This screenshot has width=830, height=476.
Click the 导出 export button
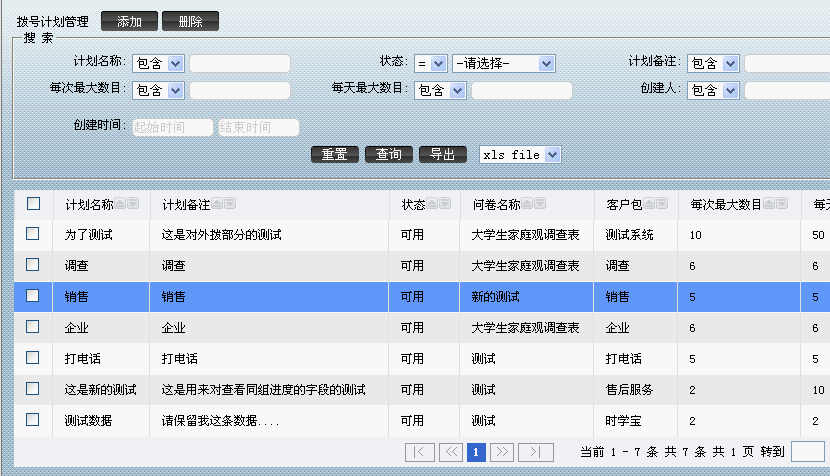click(x=443, y=155)
